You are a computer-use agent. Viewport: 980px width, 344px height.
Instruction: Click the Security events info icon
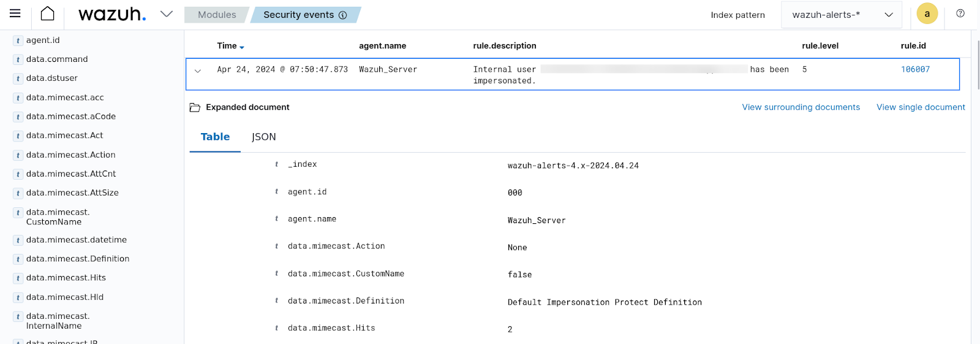pos(343,15)
